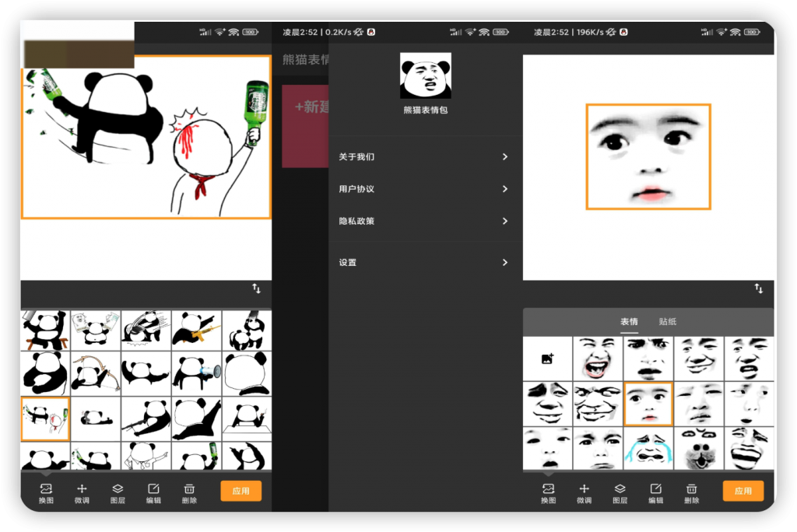The width and height of the screenshot is (797, 532).
Task: Pick the panda with golden gun thumbnail
Action: [x=197, y=331]
